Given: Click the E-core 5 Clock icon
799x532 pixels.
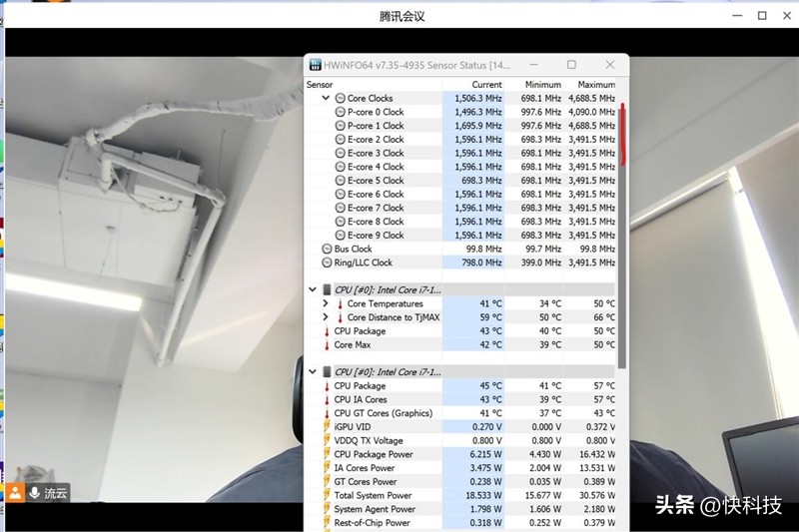Looking at the screenshot, I should point(340,181).
